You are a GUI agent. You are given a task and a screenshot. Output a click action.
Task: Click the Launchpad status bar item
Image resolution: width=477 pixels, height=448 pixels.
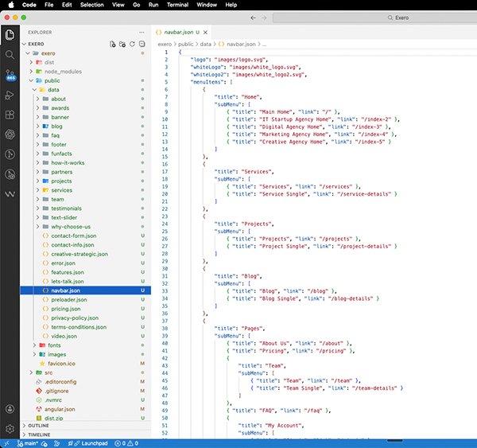[87, 443]
